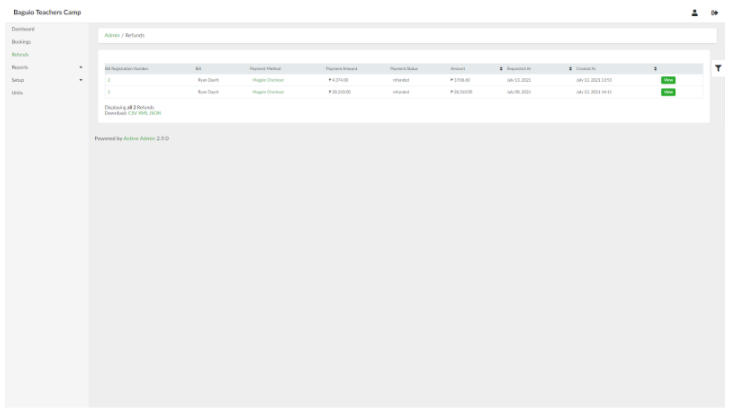
Task: Open Units in the sidebar
Action: tap(17, 92)
